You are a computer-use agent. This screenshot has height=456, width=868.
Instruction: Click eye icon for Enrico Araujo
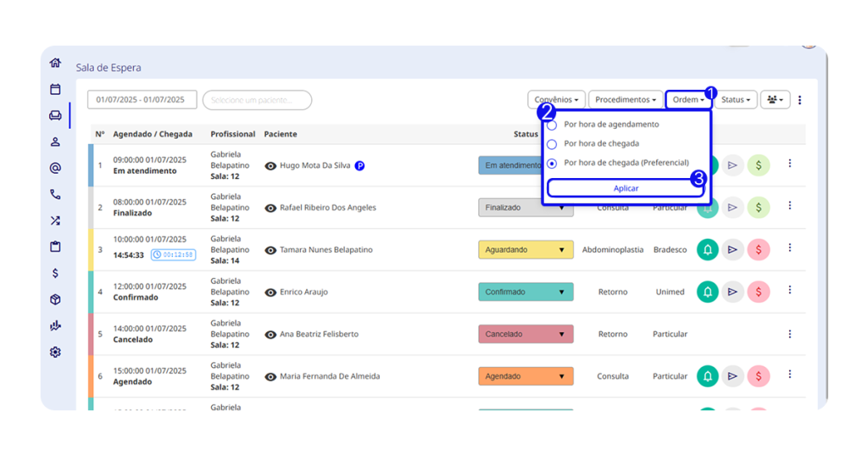pyautogui.click(x=270, y=292)
